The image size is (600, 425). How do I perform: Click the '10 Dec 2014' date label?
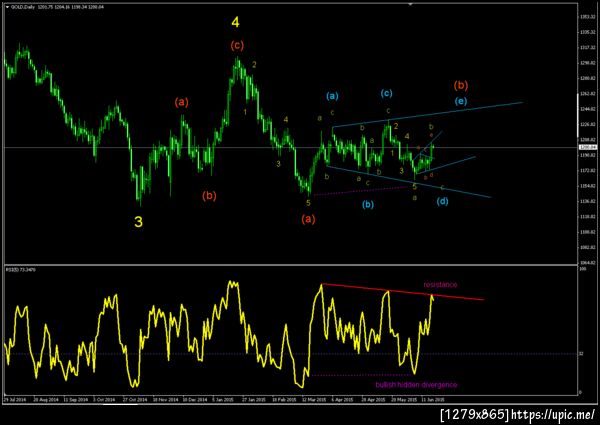pyautogui.click(x=195, y=399)
